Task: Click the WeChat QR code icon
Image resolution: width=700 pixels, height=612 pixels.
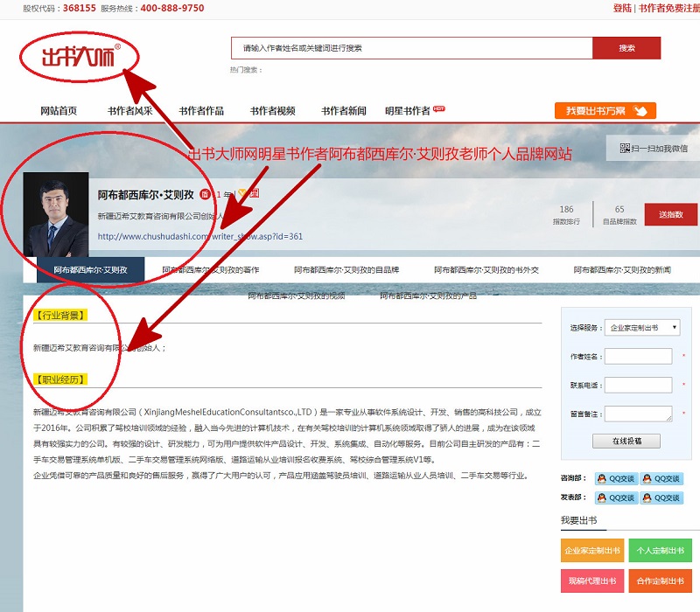Action: [x=625, y=149]
